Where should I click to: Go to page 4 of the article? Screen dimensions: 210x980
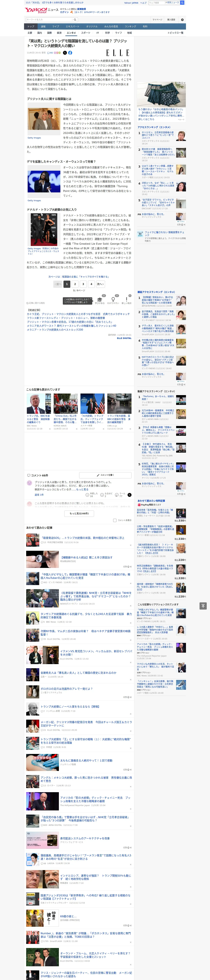point(91,284)
